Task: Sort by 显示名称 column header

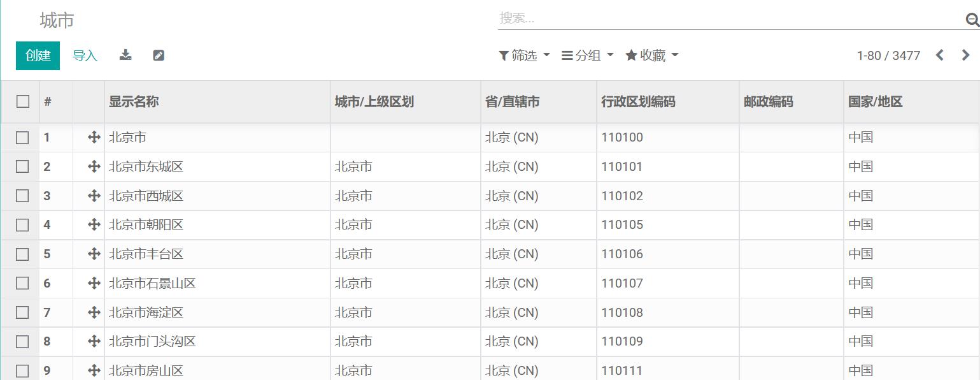Action: coord(134,101)
